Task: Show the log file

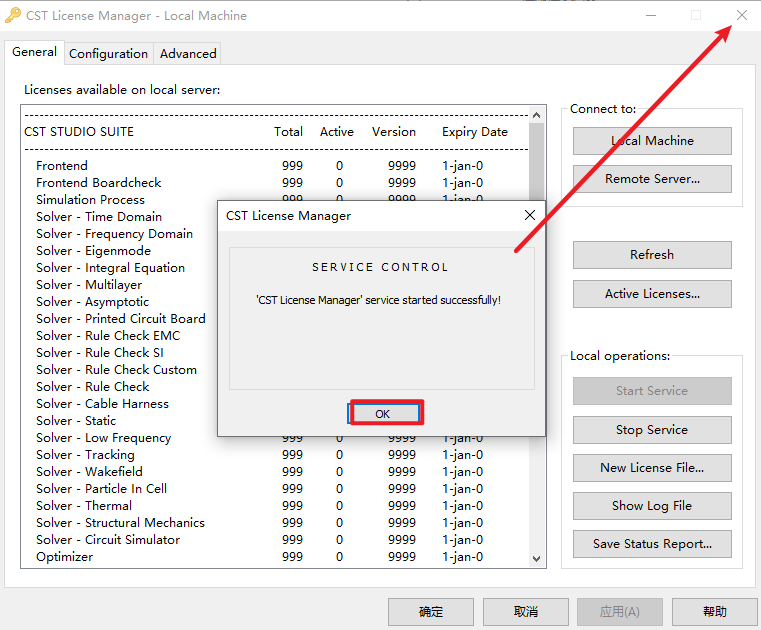Action: 652,506
